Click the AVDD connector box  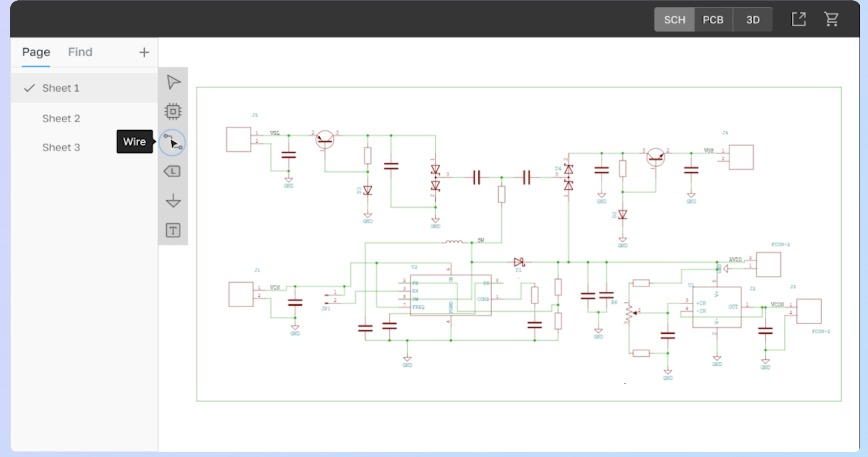point(768,265)
